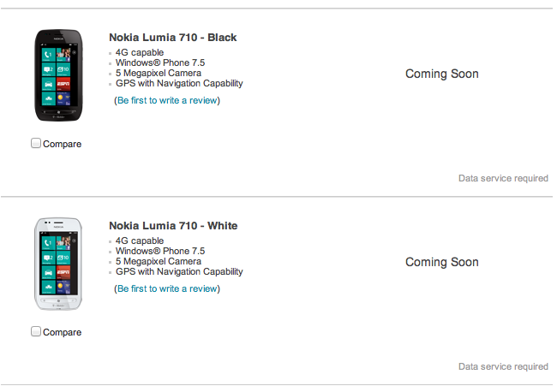Image resolution: width=557 pixels, height=392 pixels.
Task: Click 4G capable feature of black Lumia 710
Action: coord(140,52)
